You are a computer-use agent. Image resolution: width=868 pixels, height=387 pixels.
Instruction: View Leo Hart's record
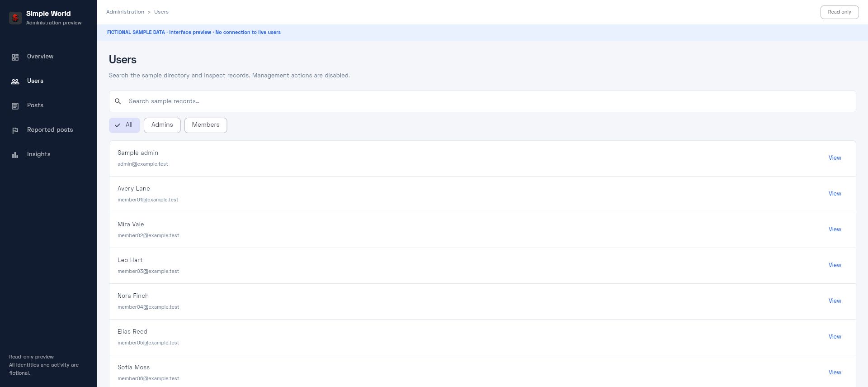pyautogui.click(x=835, y=265)
